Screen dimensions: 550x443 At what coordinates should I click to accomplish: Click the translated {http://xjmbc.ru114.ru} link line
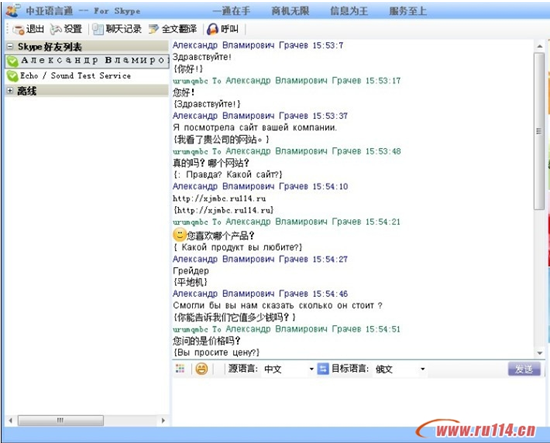pos(223,210)
